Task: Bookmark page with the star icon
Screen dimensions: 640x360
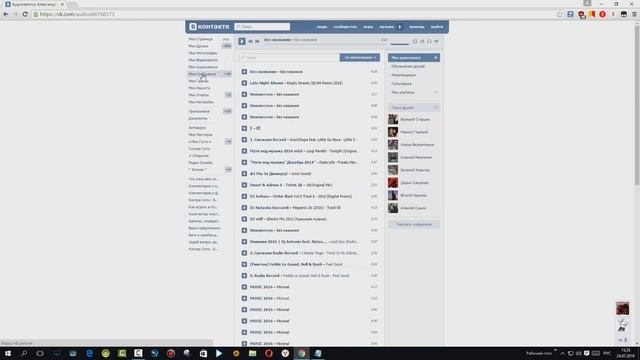Action: (x=559, y=14)
